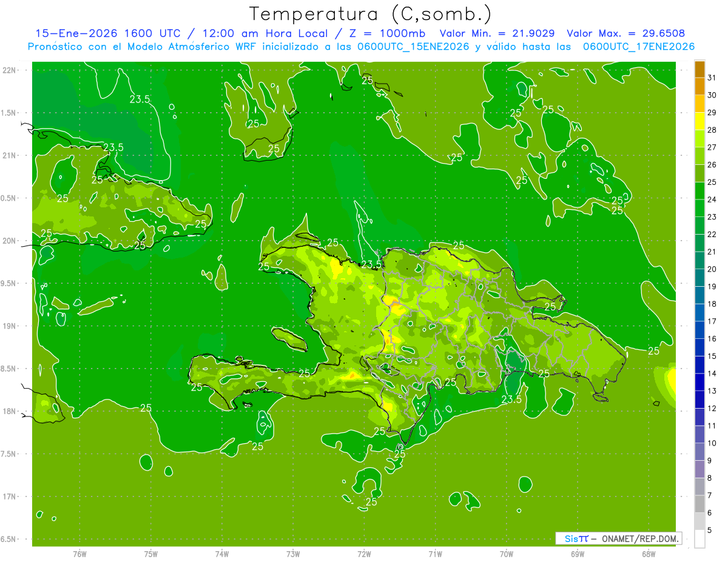Pick the purple scale segment between 8 and 9
Image resolution: width=728 pixels, height=562 pixels.
coord(700,469)
